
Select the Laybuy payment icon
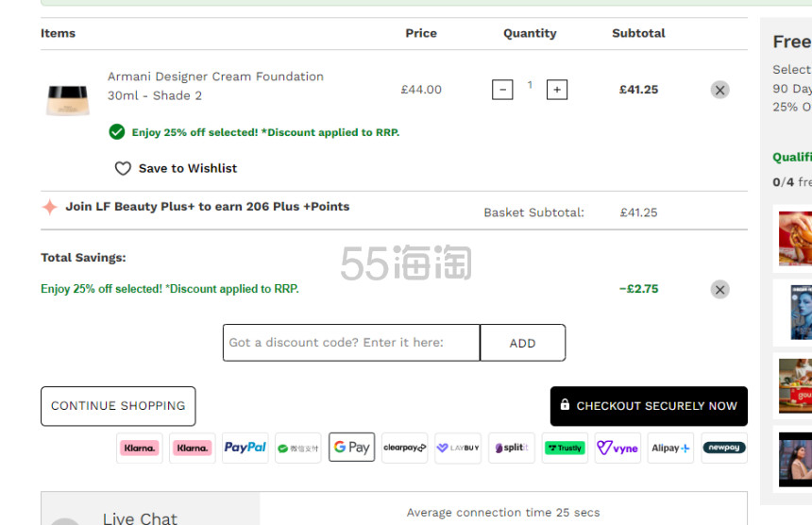pyautogui.click(x=458, y=448)
